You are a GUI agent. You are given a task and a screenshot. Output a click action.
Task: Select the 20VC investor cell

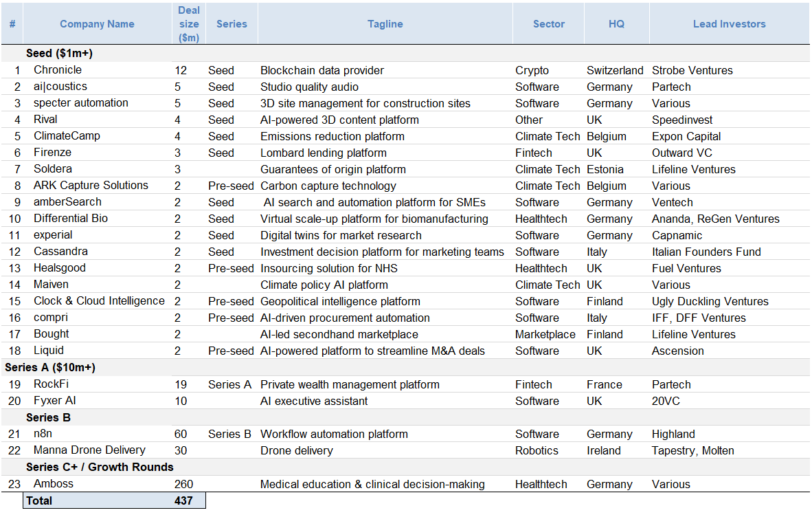[x=666, y=401]
